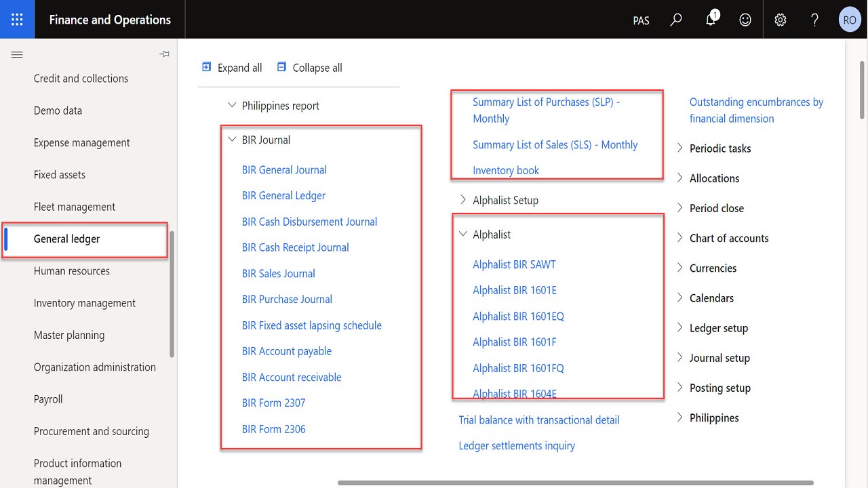Expand the Journal setup section
868x488 pixels.
pos(680,357)
